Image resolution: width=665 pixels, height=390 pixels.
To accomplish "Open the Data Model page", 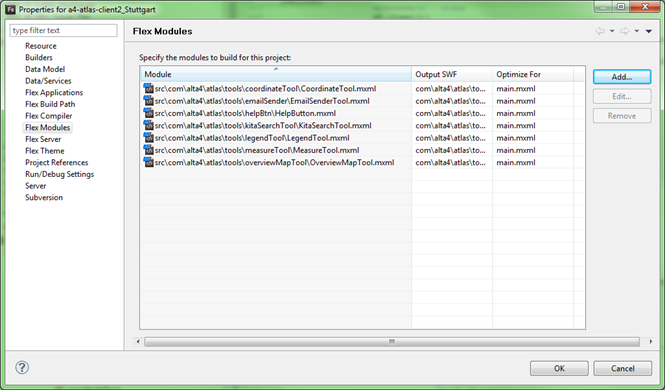I will pos(45,69).
